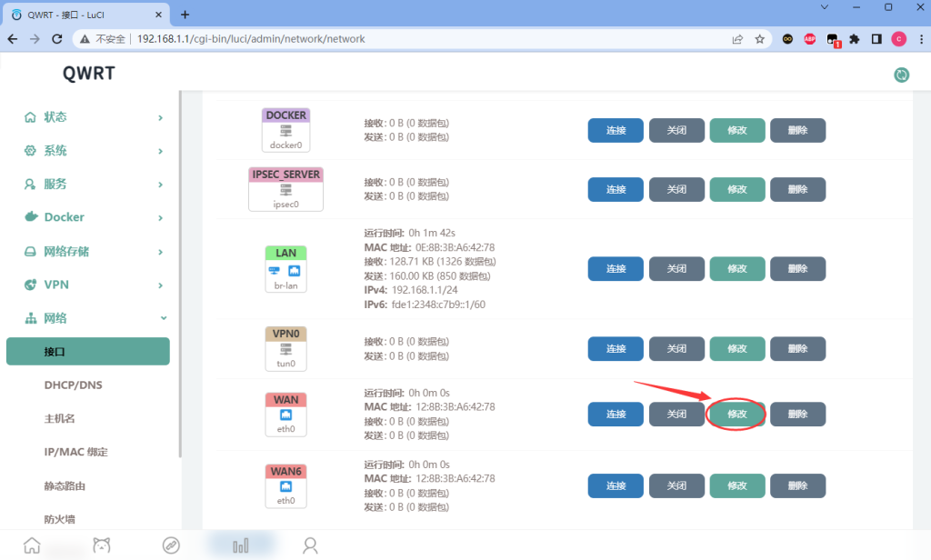Click the LAN br-lan interface badge

tap(285, 269)
